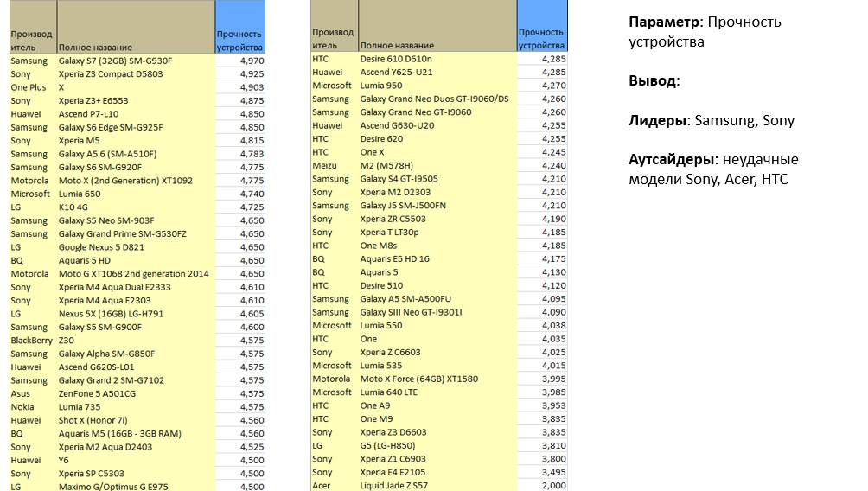Select the 4,970 strength value

(252, 61)
